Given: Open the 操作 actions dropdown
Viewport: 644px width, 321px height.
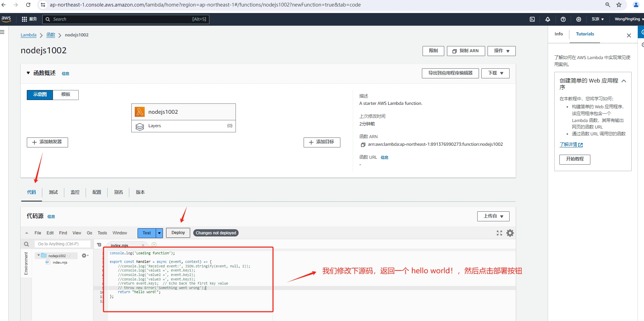Looking at the screenshot, I should point(502,51).
